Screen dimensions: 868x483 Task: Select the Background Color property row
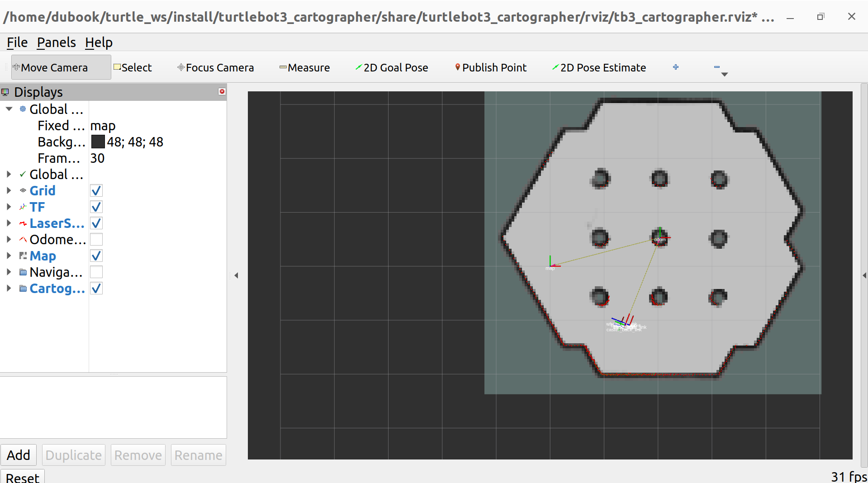pyautogui.click(x=113, y=142)
